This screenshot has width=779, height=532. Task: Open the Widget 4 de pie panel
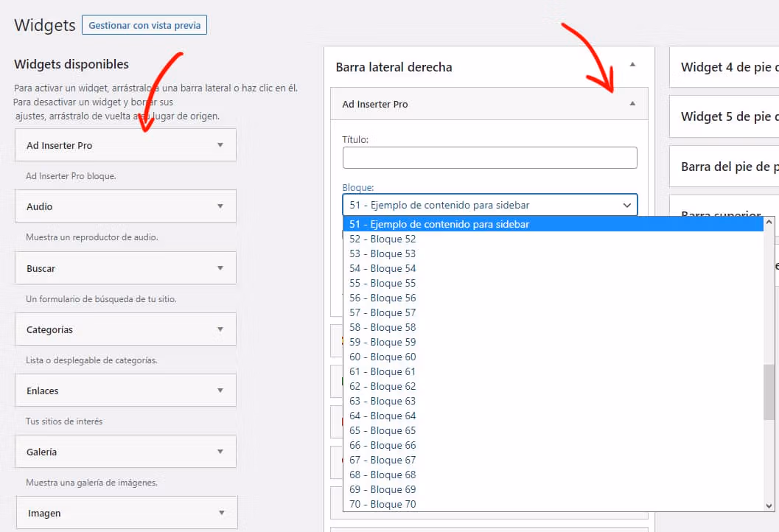pos(724,67)
